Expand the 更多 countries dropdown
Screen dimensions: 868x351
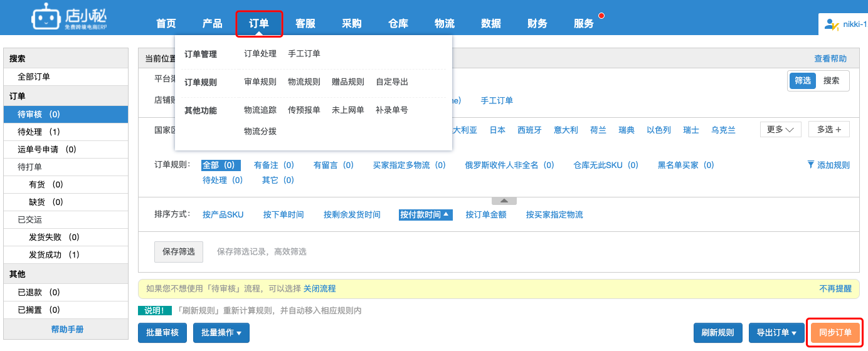pyautogui.click(x=780, y=130)
